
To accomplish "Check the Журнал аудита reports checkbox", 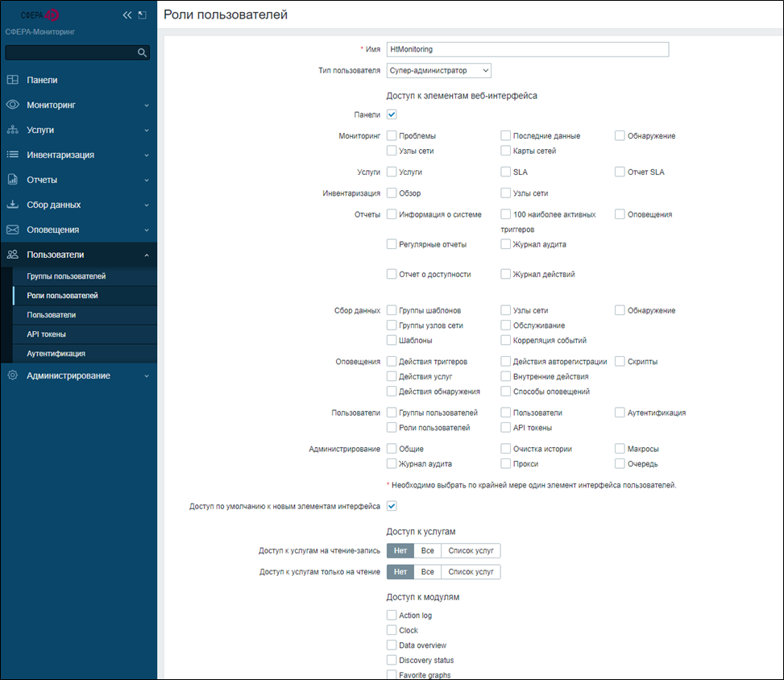I will (506, 244).
